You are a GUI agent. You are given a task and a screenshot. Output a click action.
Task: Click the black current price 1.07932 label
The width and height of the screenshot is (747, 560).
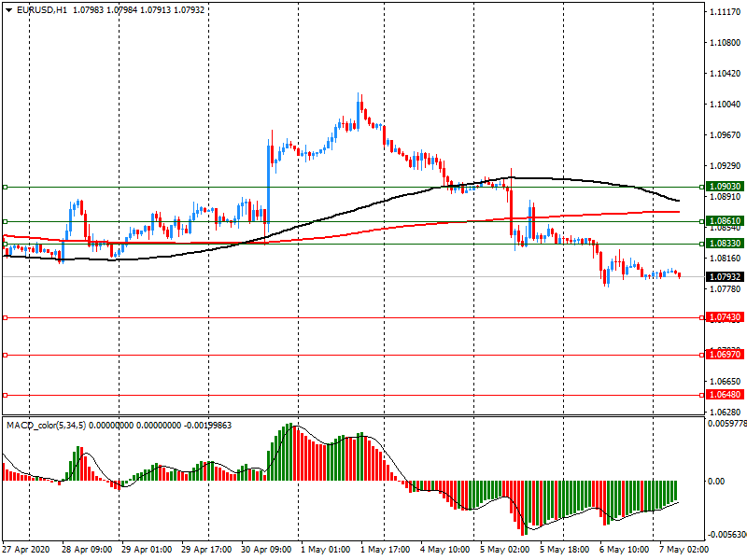click(725, 276)
